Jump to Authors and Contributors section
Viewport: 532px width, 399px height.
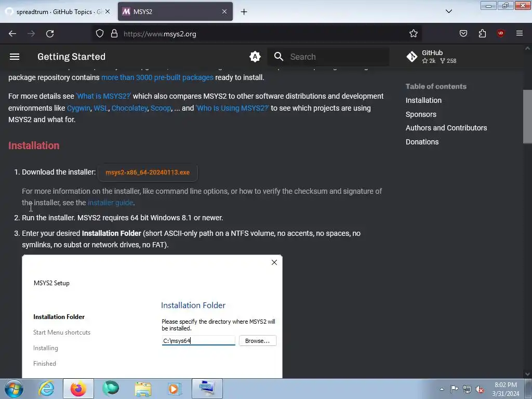click(446, 128)
